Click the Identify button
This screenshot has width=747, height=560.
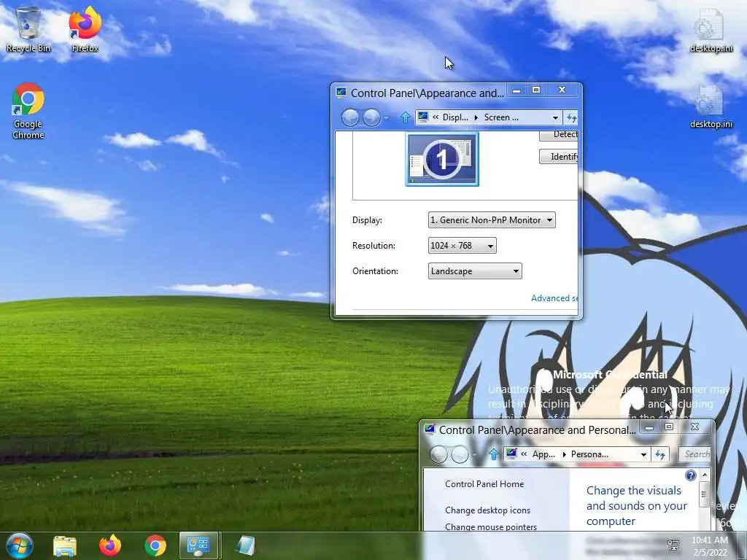pos(559,157)
